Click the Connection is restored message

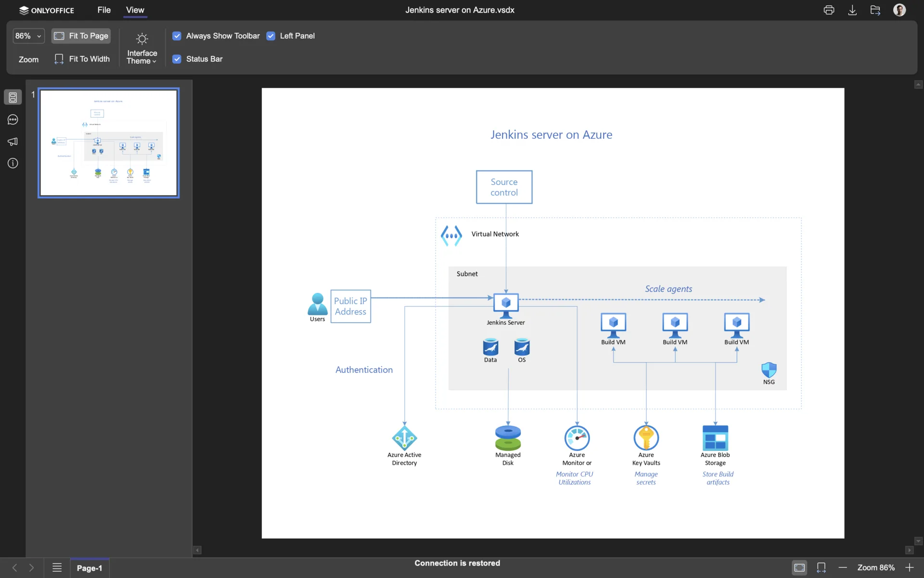[457, 563]
